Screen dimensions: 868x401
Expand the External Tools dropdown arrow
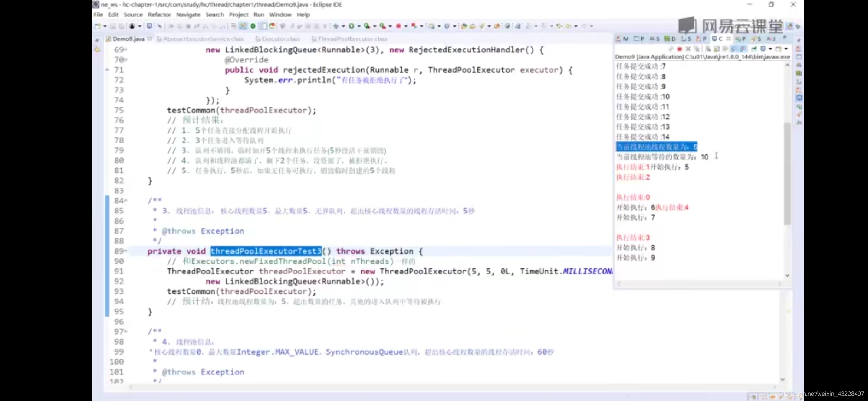tap(390, 26)
